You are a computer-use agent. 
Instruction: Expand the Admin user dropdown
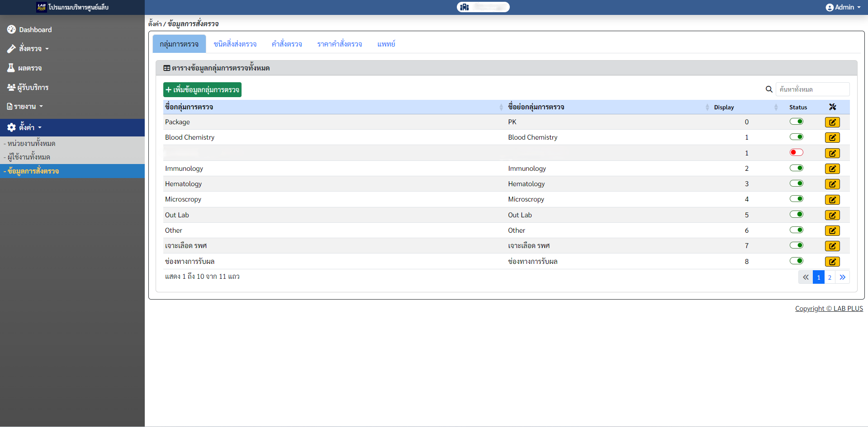tap(843, 7)
